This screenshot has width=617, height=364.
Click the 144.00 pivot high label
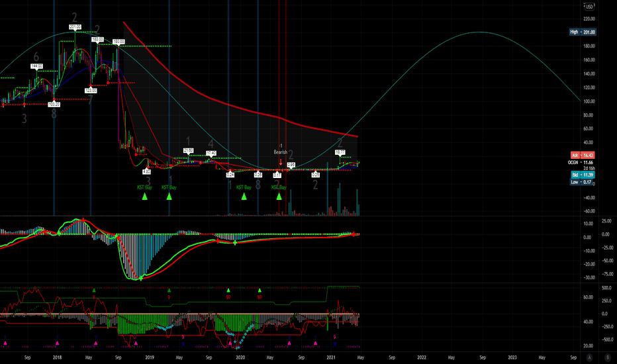37,66
